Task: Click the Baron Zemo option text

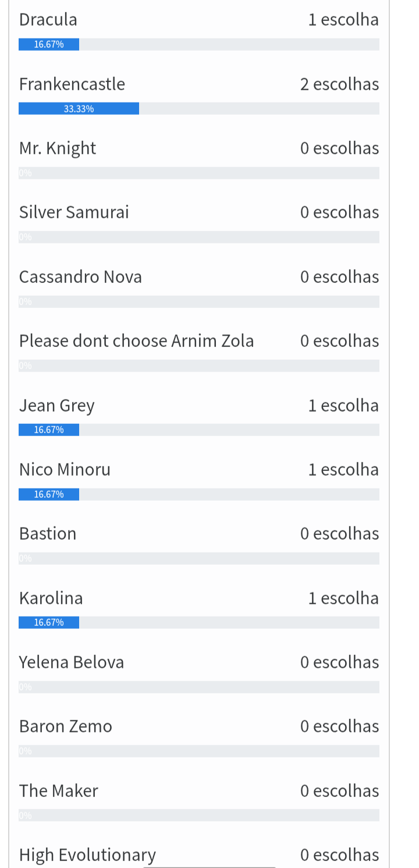Action: click(66, 727)
